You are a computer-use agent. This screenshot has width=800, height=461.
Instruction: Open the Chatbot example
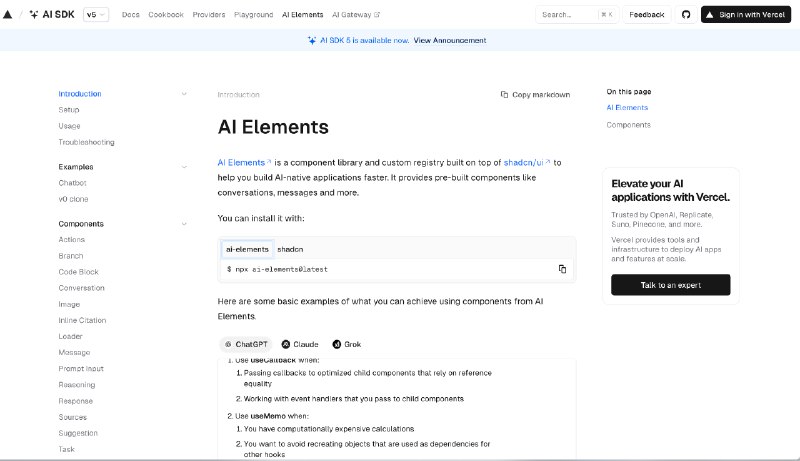(x=72, y=183)
